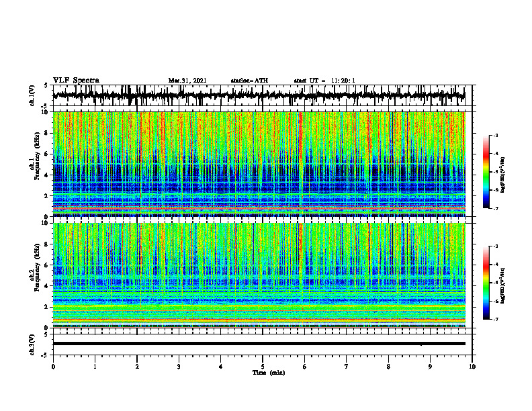Click the "ch.3(V)" axis label
532x411 pixels.
(32, 345)
